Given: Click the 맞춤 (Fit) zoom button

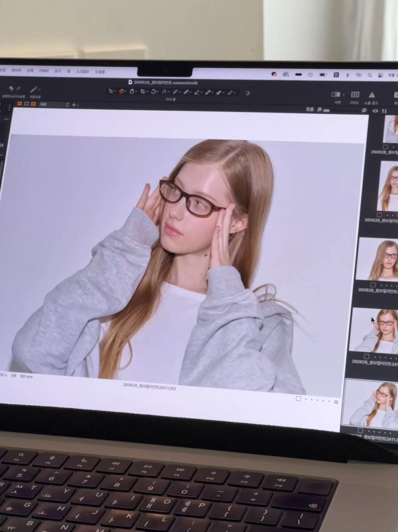Looking at the screenshot, I should point(310,109).
